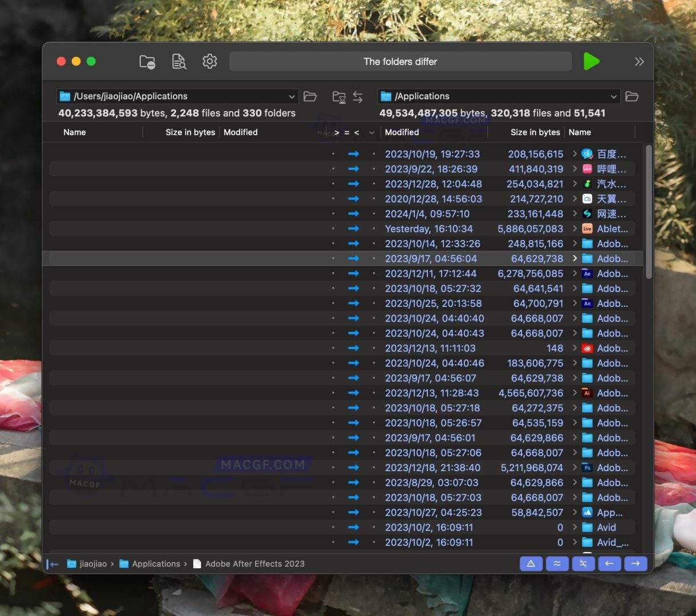The width and height of the screenshot is (696, 616).
Task: Open the folder exclusion filter icon
Action: (147, 62)
